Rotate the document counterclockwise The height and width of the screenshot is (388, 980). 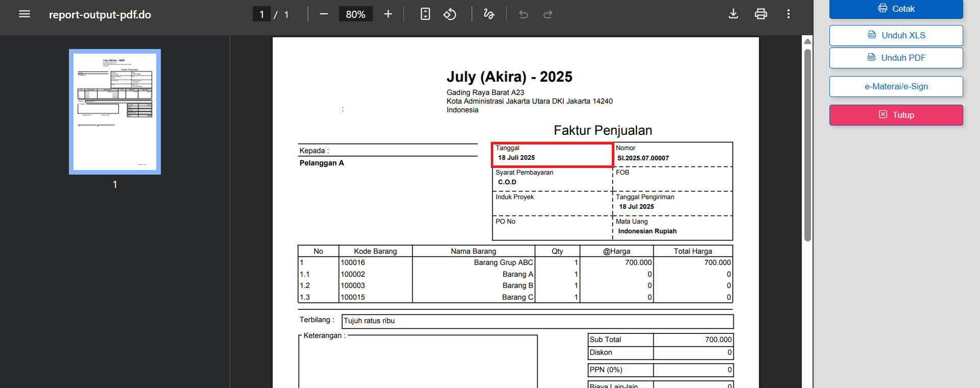pyautogui.click(x=450, y=14)
